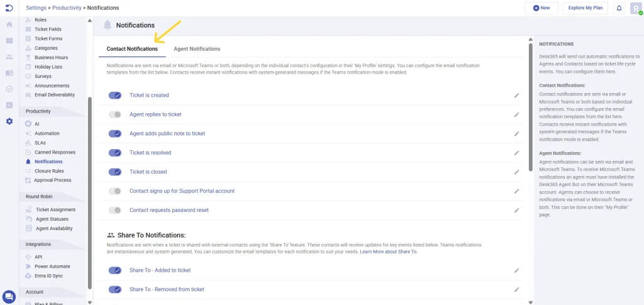Open Business Hours settings
Image resolution: width=644 pixels, height=305 pixels.
52,57
